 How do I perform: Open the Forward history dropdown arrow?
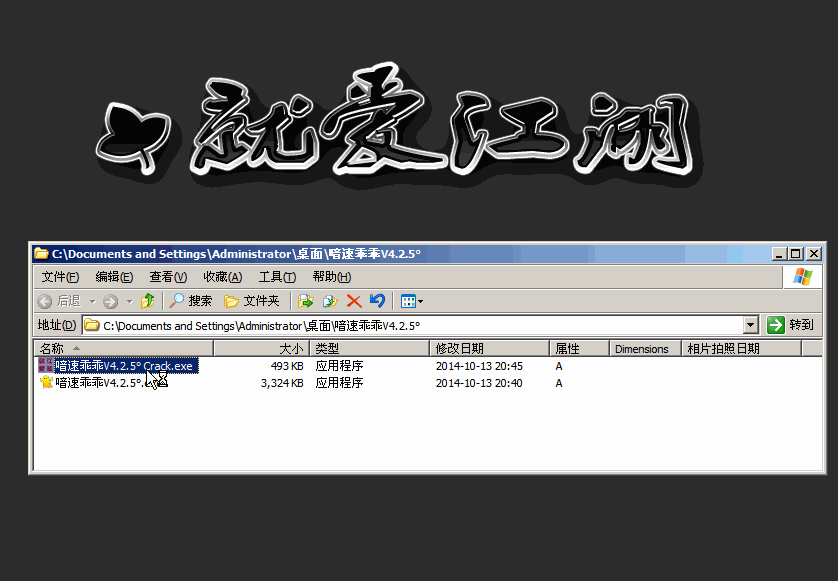click(129, 301)
